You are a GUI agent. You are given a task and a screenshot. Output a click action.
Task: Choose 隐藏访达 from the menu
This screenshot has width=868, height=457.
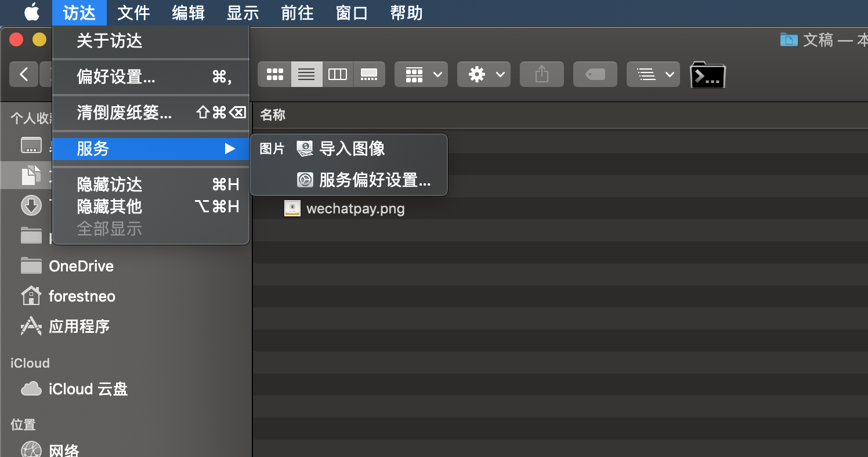151,185
